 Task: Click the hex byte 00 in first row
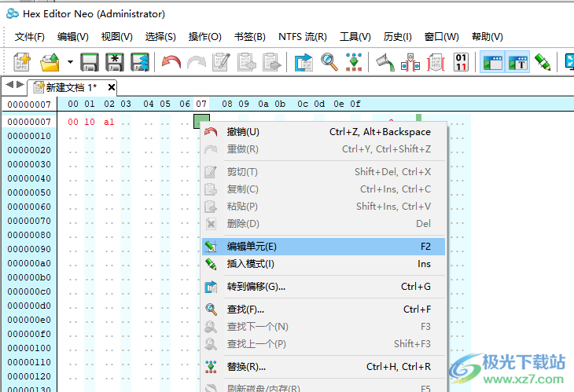(x=73, y=122)
